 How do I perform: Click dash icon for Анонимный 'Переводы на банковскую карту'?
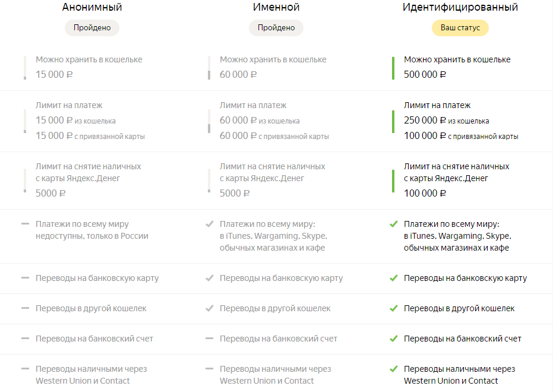25,278
